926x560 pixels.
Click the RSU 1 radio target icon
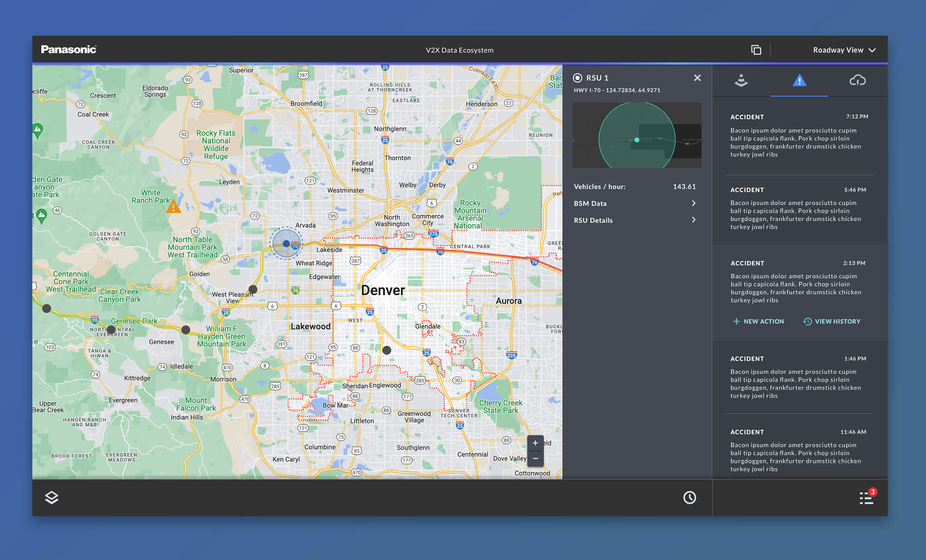point(577,78)
